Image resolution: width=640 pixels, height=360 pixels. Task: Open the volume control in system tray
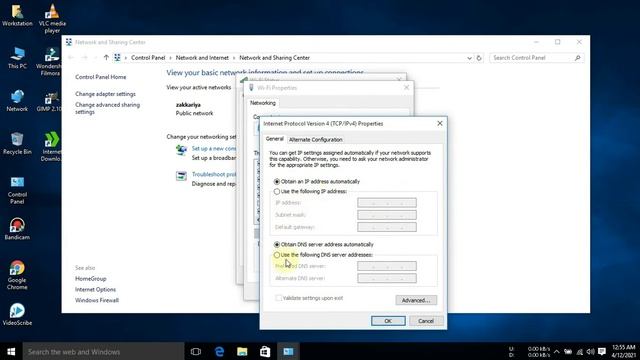[x=590, y=351]
